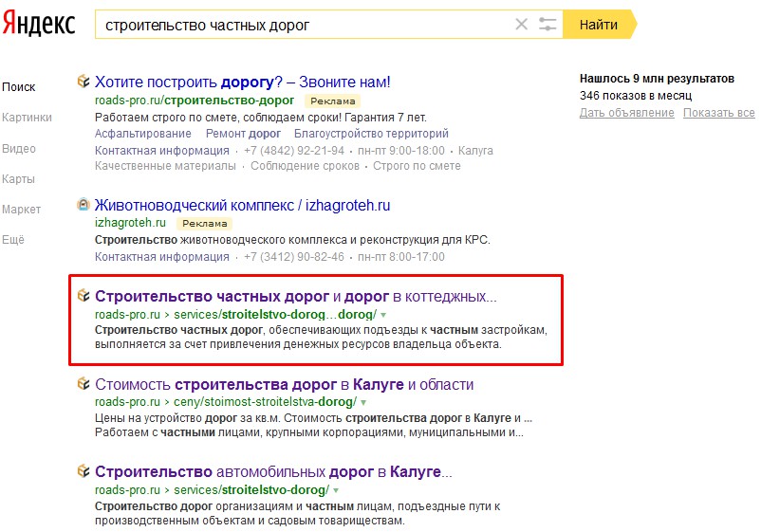
Task: Open 'Хотите построить дорогу? – Звоните нам!' ad
Action: [243, 82]
